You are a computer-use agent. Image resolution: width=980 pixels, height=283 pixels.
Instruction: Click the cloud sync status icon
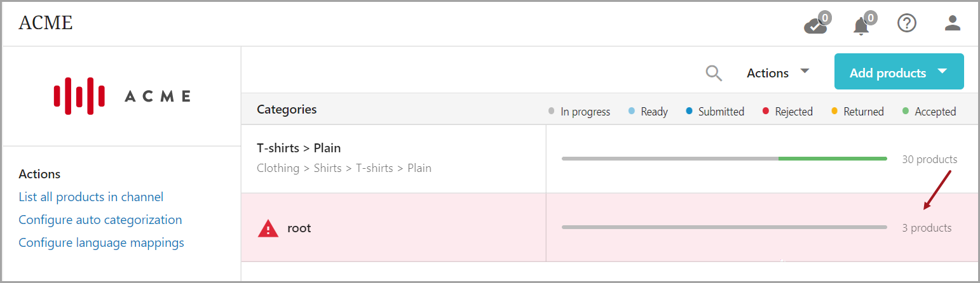[x=815, y=25]
